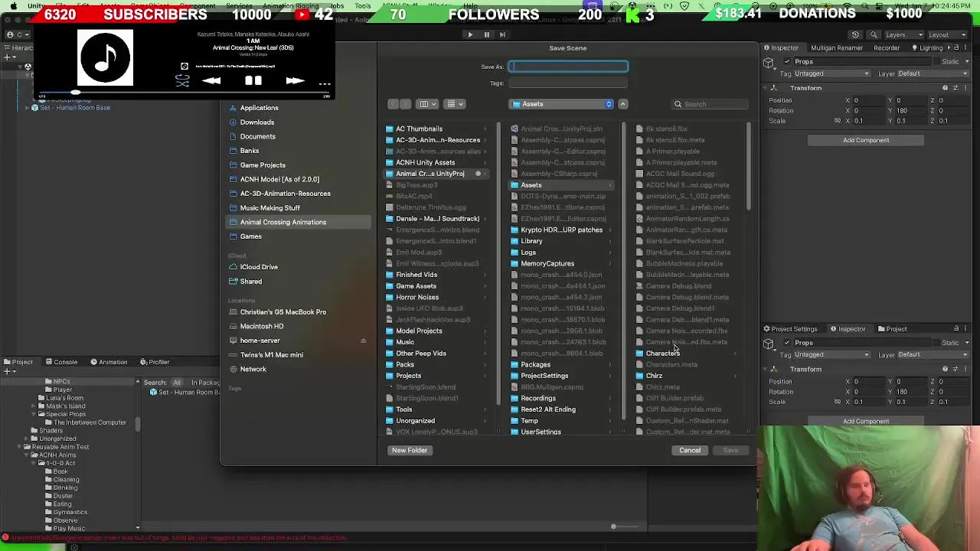Screen dimensions: 980x551
Task: Click Rotation Y field in top Inspector
Action: 910,110
